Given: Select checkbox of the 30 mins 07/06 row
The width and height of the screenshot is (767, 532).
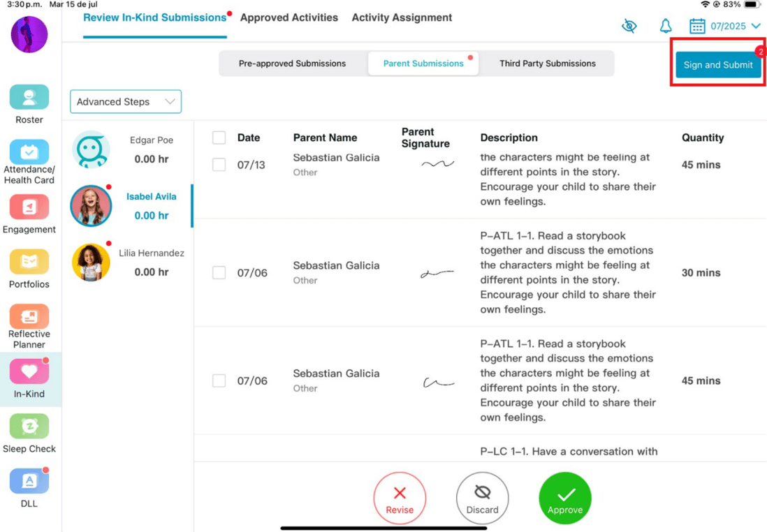Looking at the screenshot, I should tap(219, 272).
